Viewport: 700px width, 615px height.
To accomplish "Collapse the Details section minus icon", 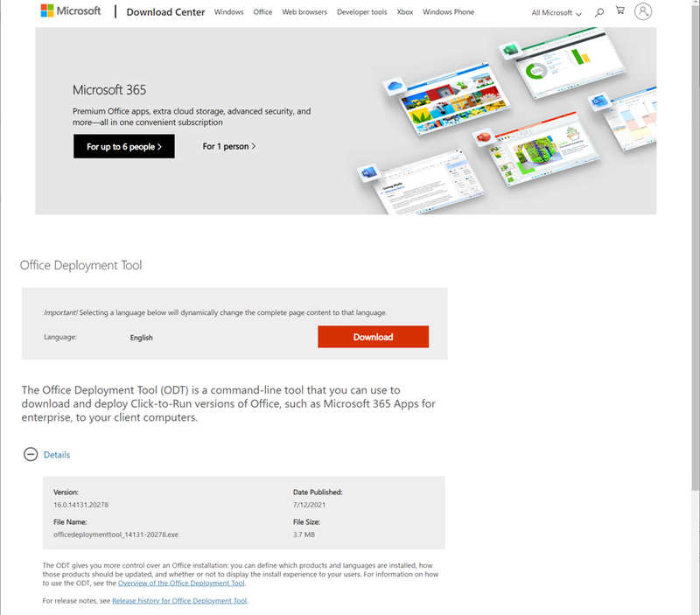I will 31,454.
